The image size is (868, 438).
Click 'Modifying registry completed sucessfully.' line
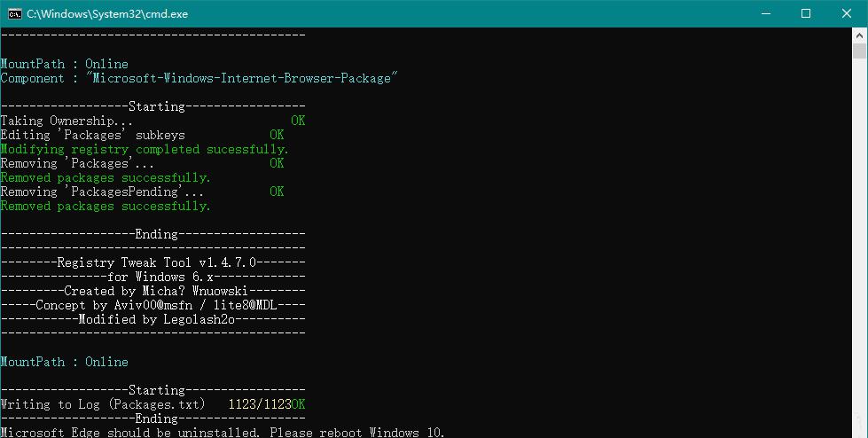click(145, 150)
